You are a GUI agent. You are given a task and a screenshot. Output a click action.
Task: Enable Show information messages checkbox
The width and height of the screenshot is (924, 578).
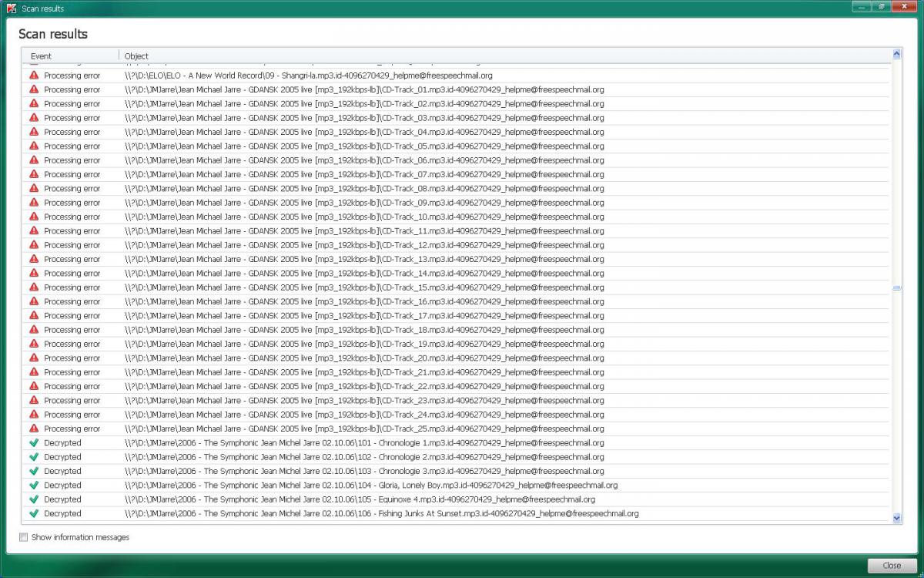tap(23, 537)
